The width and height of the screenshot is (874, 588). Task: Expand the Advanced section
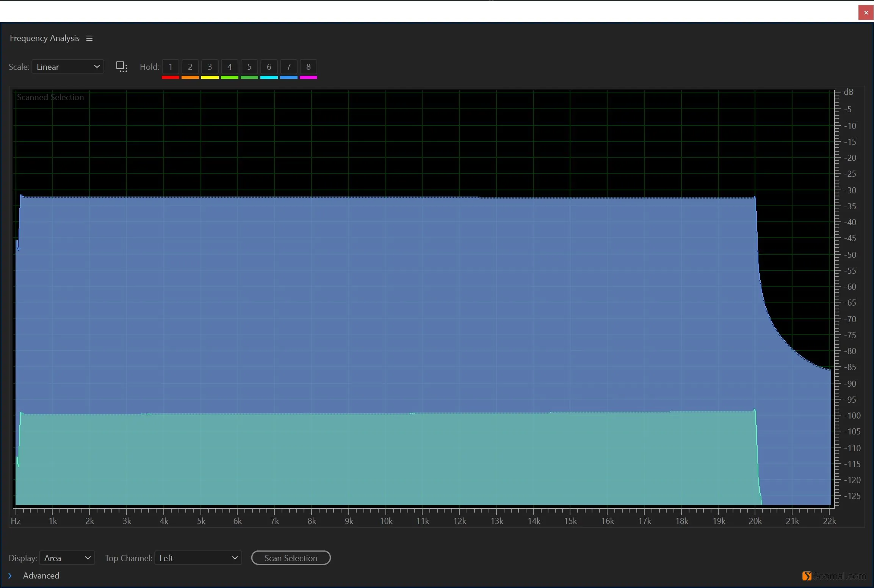[x=10, y=576]
